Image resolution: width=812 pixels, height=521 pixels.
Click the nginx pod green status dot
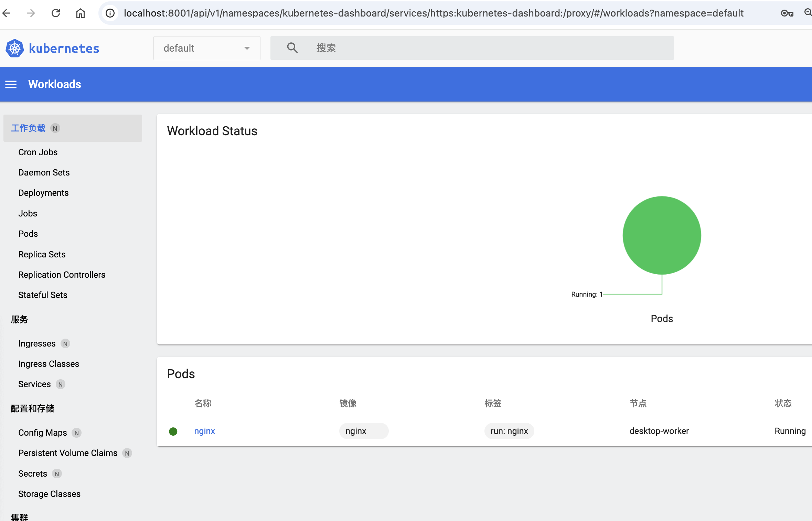173,431
